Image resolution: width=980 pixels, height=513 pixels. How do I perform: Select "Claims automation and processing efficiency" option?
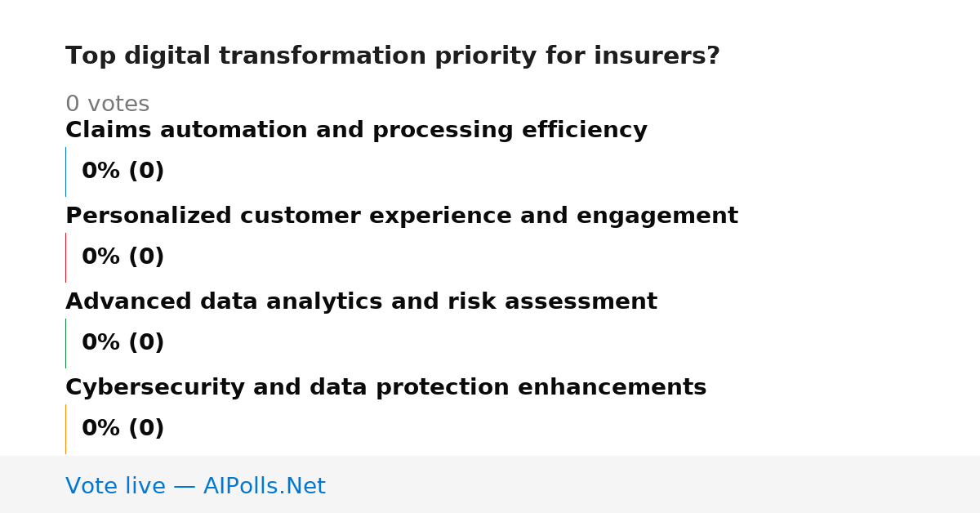(x=356, y=131)
